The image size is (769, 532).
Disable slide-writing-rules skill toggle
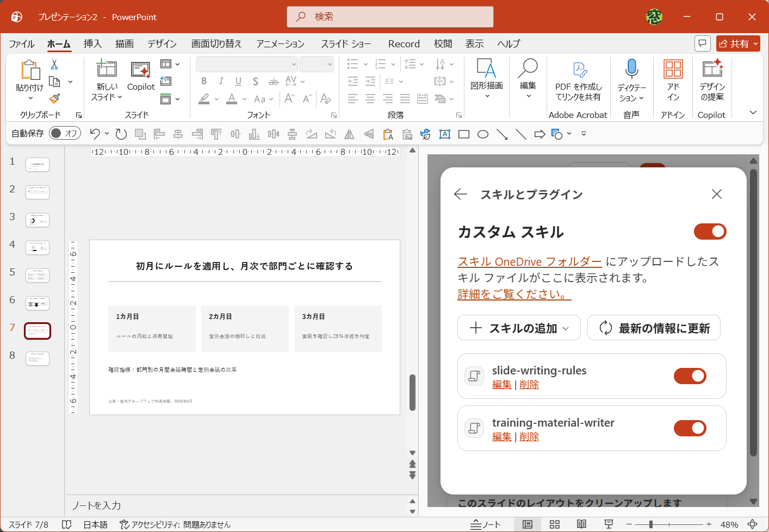[690, 376]
